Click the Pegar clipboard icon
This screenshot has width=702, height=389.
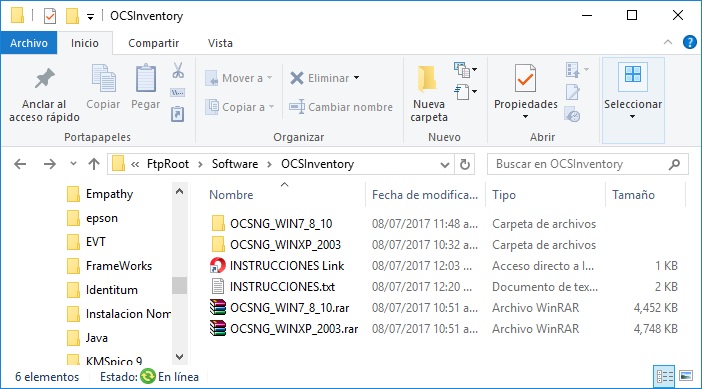coord(146,78)
